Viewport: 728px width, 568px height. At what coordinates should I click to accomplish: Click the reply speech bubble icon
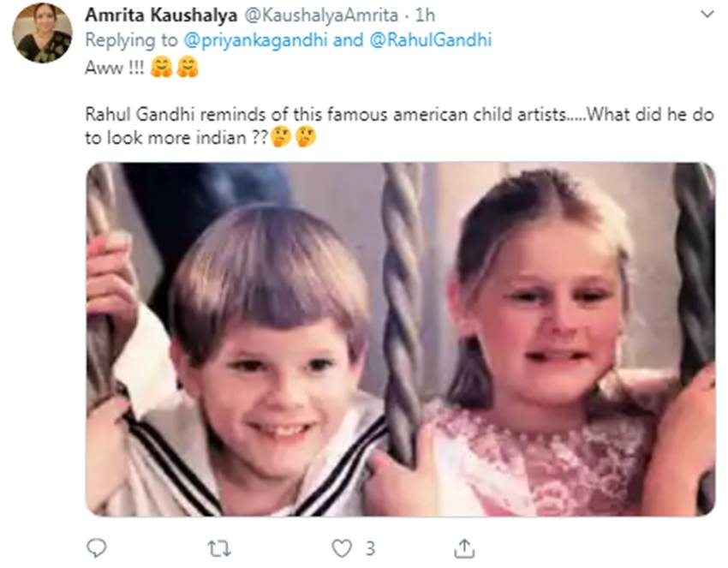point(97,547)
